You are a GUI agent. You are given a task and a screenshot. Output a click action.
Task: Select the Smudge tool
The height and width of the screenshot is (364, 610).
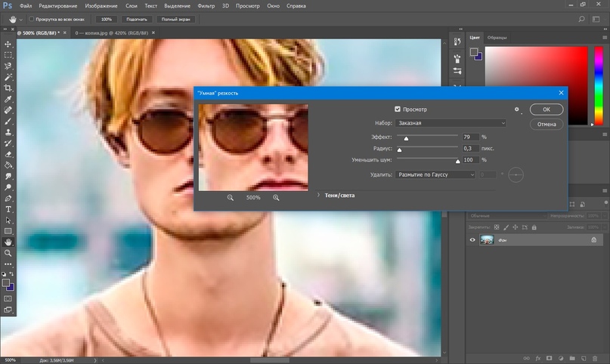point(8,176)
